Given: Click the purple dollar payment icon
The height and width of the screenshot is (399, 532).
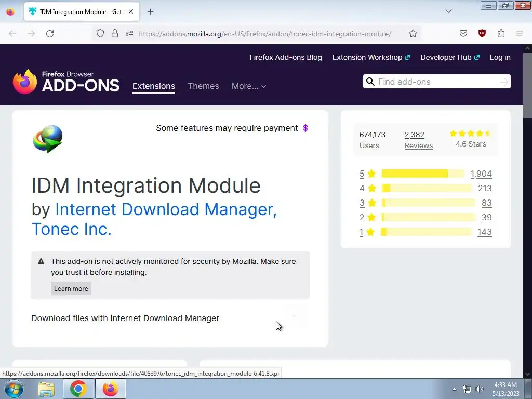Looking at the screenshot, I should [x=305, y=128].
